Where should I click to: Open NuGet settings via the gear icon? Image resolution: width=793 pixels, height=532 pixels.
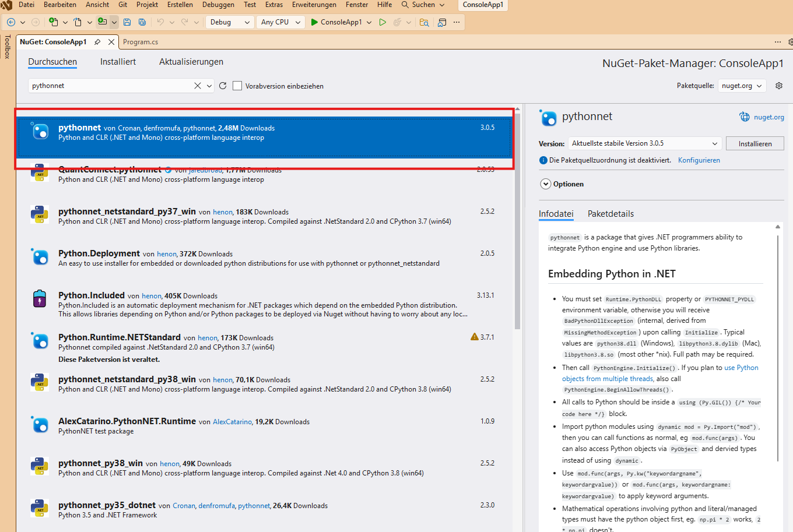click(778, 85)
